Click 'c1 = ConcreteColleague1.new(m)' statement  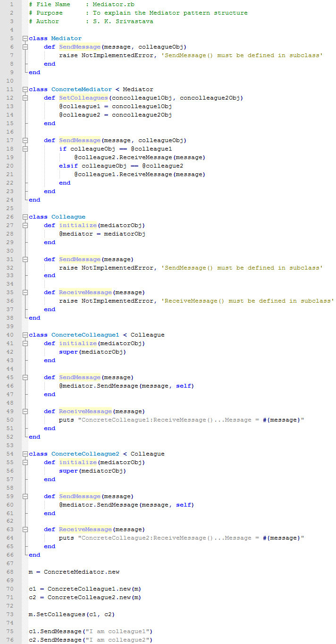point(85,589)
